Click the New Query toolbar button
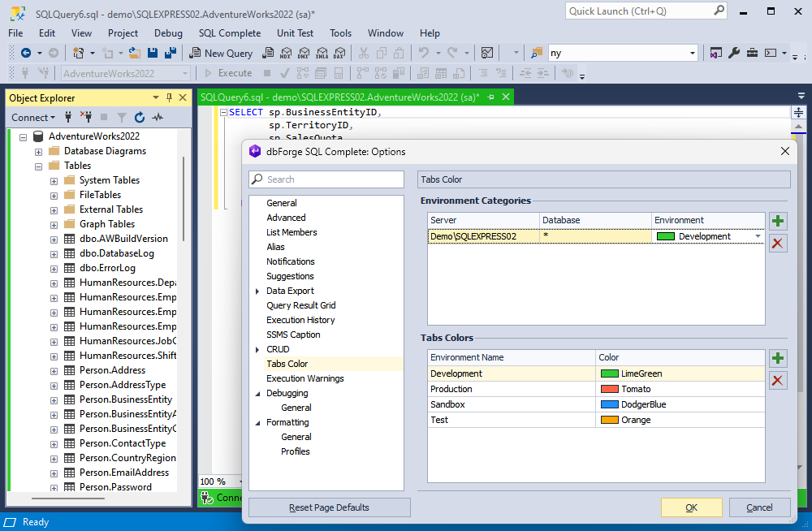Viewport: 812px width, 531px height. [221, 53]
